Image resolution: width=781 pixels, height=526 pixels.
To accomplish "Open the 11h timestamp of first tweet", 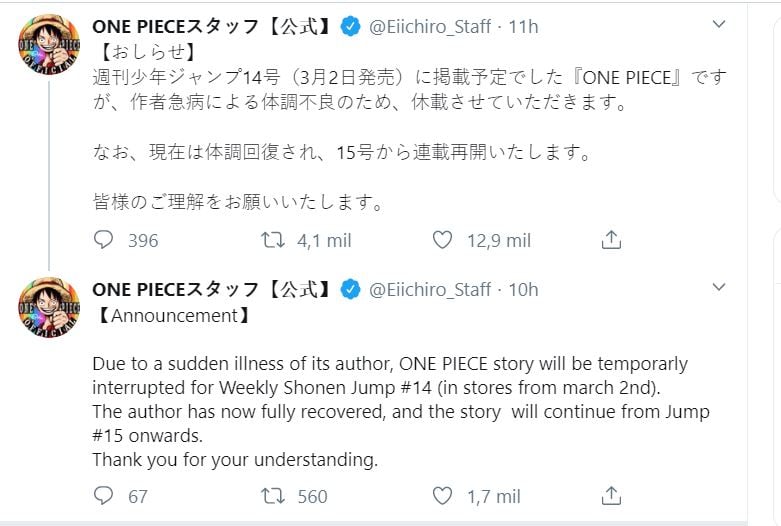I will [x=523, y=26].
